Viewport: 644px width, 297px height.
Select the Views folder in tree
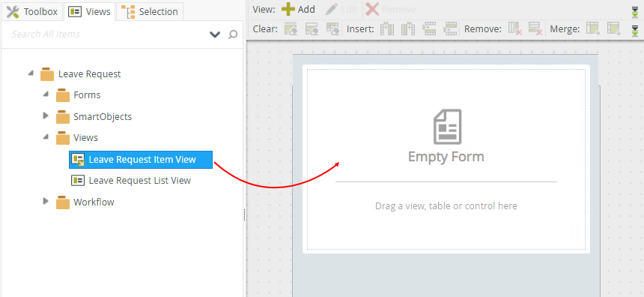(x=86, y=138)
